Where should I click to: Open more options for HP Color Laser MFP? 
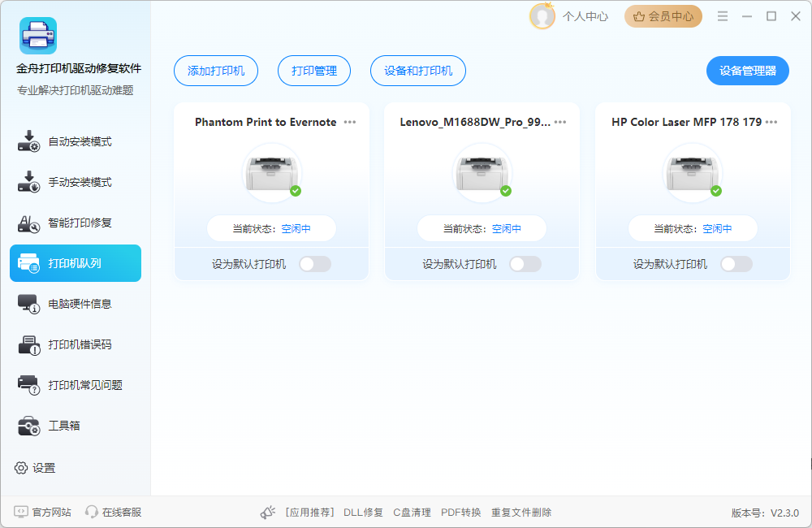(771, 123)
